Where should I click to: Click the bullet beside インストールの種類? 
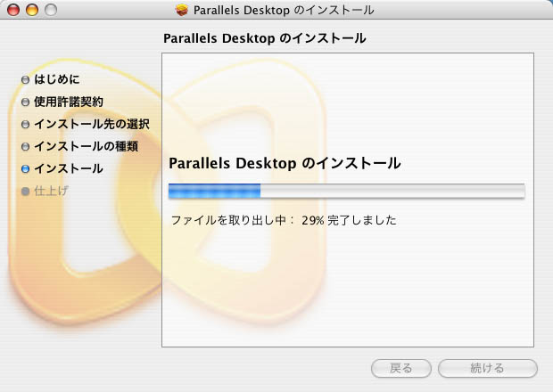point(26,146)
